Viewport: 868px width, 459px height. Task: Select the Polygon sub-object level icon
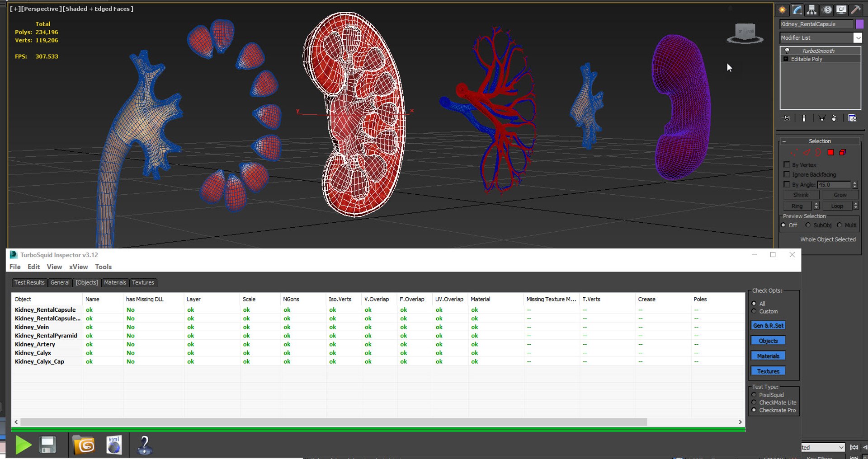[x=830, y=152]
